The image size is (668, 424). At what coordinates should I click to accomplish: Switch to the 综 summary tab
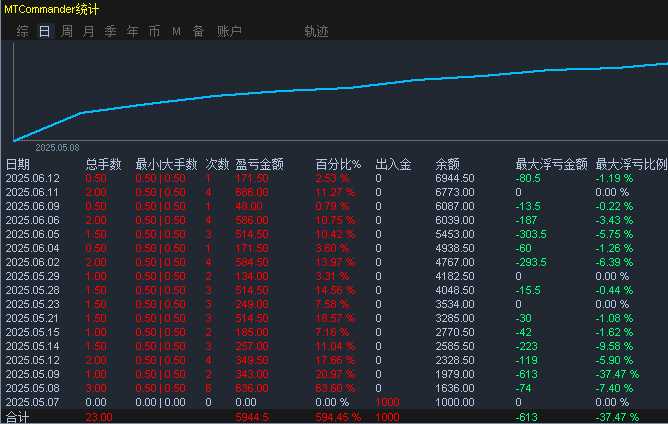[23, 31]
